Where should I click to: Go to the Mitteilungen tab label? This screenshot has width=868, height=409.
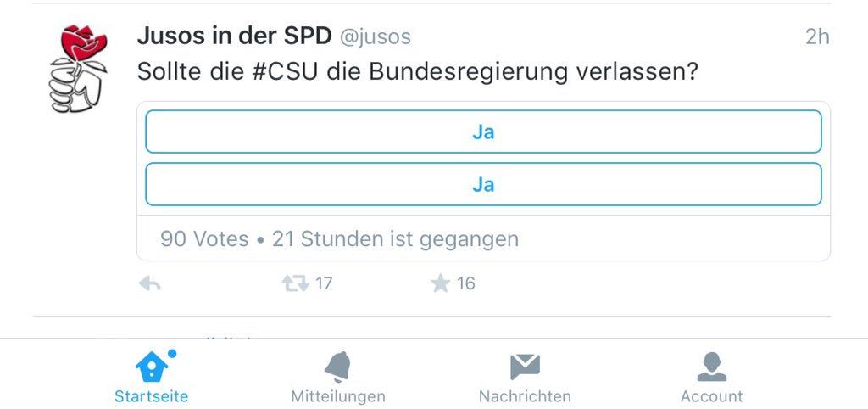tap(337, 396)
